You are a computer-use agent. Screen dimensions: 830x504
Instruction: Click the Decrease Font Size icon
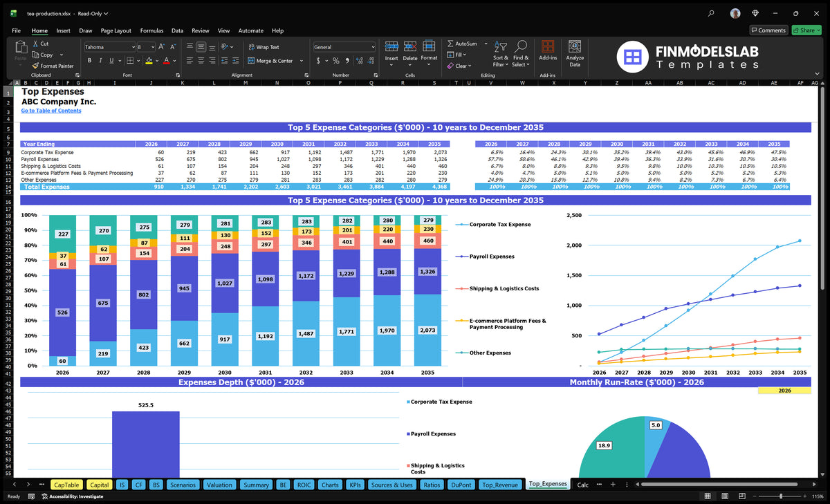point(172,47)
